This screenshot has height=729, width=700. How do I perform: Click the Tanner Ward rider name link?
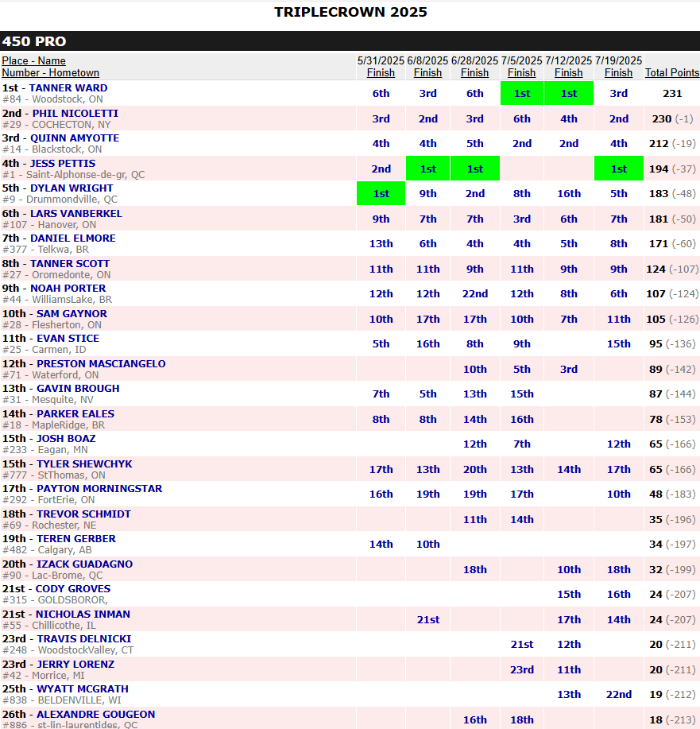click(x=68, y=88)
